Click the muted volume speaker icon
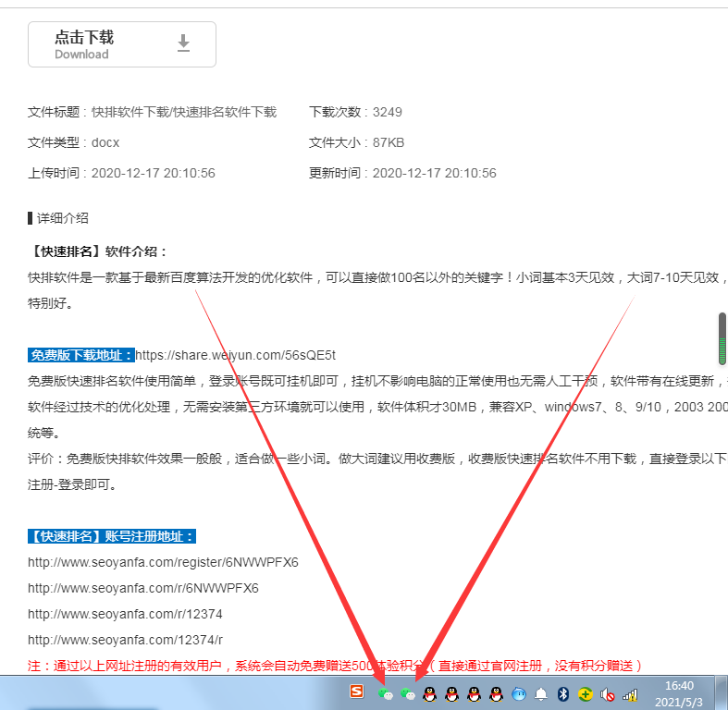728x710 pixels. pos(608,694)
